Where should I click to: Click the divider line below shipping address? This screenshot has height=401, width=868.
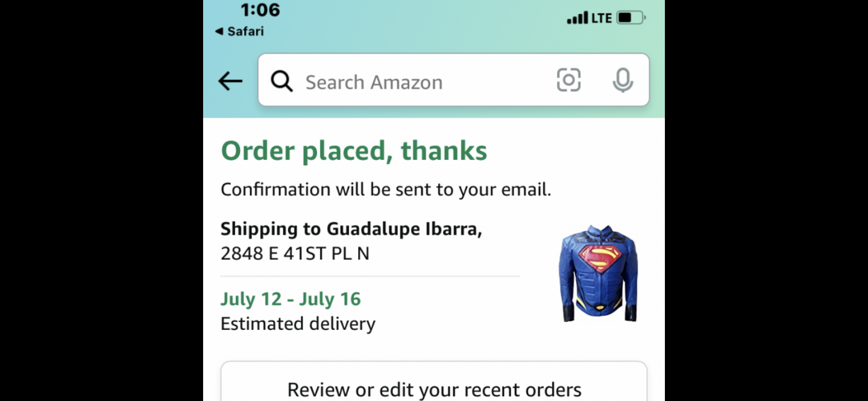click(x=370, y=276)
